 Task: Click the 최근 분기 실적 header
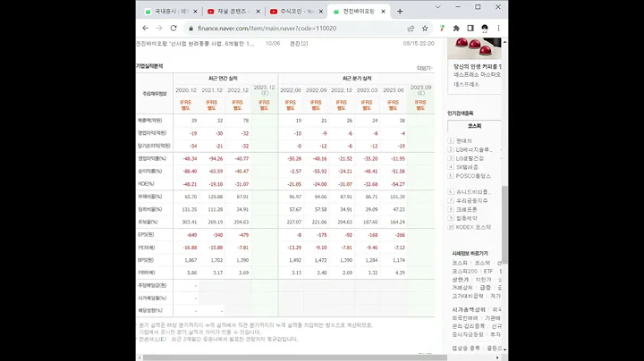(x=357, y=79)
